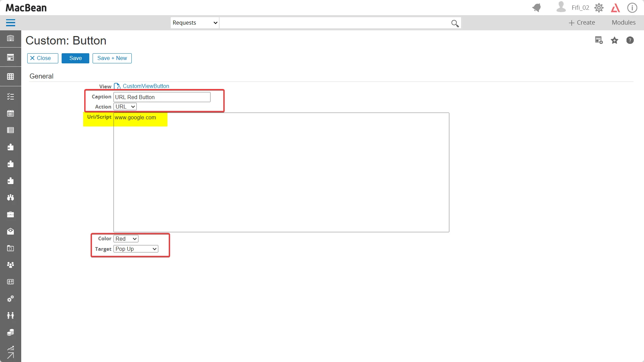Open the Action URL dropdown
The image size is (644, 362).
pyautogui.click(x=125, y=107)
